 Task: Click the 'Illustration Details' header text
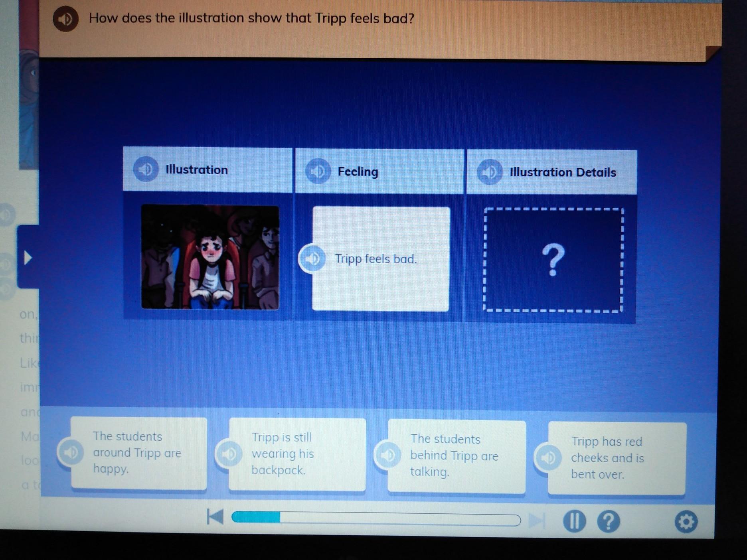pyautogui.click(x=563, y=172)
